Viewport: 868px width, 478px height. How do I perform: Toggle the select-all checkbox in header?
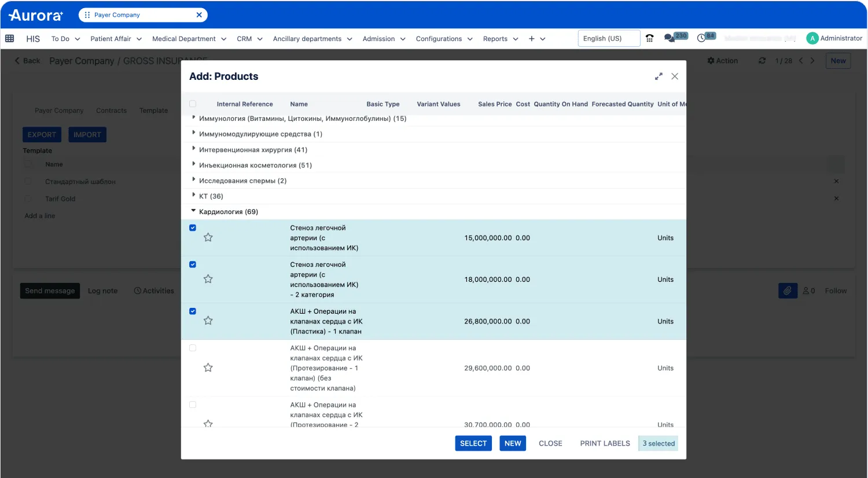pyautogui.click(x=193, y=104)
